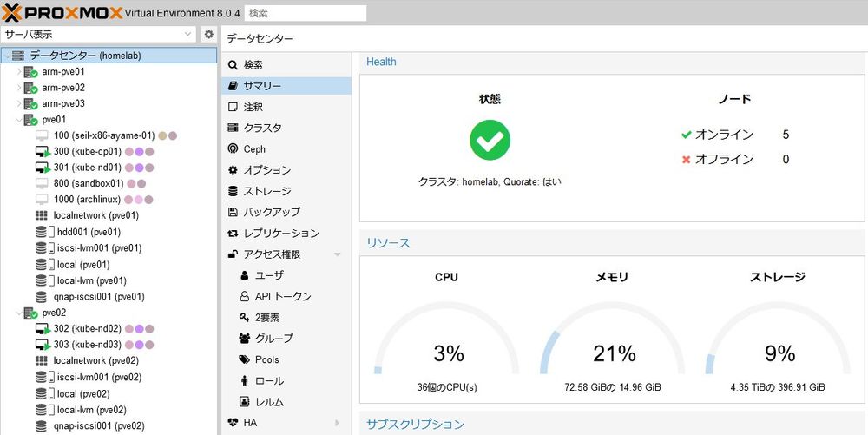Select storage iscsi-lvm001 (pve01)
The image size is (868, 435).
[x=99, y=248]
